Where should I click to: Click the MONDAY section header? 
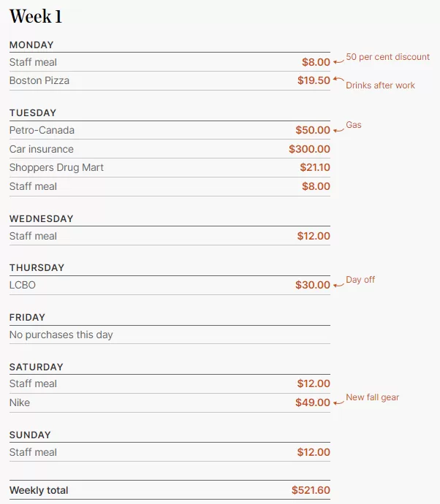(x=31, y=45)
